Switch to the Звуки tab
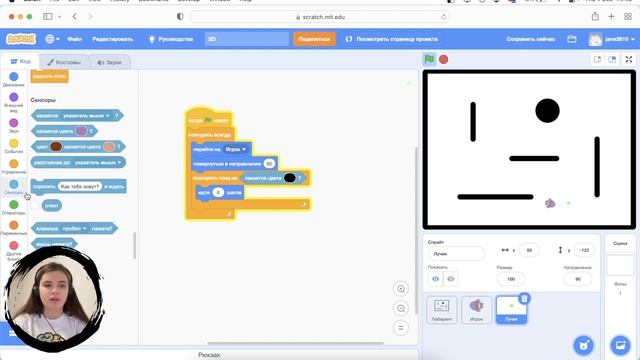The width and height of the screenshot is (640, 360). 109,62
